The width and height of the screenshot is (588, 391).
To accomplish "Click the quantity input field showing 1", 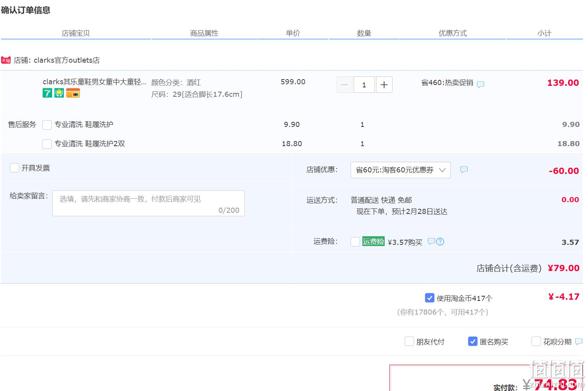I will (364, 85).
